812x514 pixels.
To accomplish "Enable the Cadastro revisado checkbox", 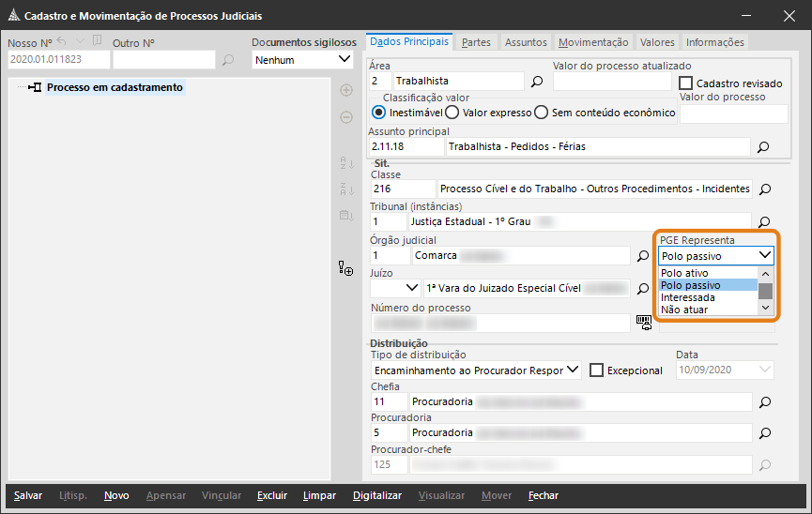I will [685, 83].
